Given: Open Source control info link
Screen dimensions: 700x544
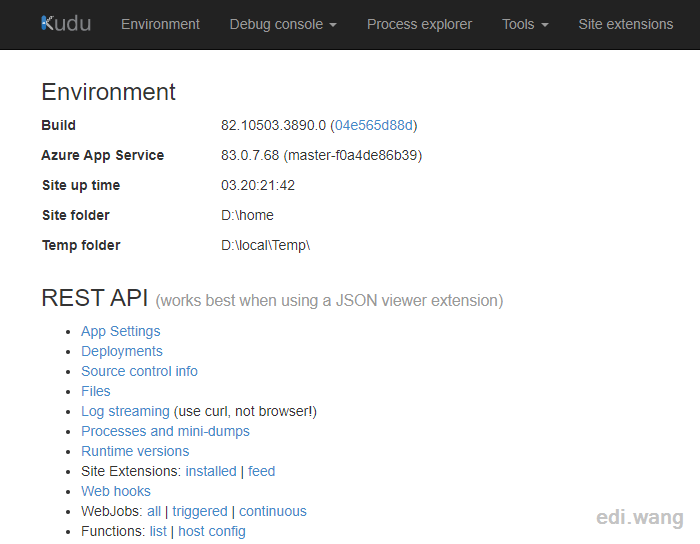Looking at the screenshot, I should coord(139,371).
